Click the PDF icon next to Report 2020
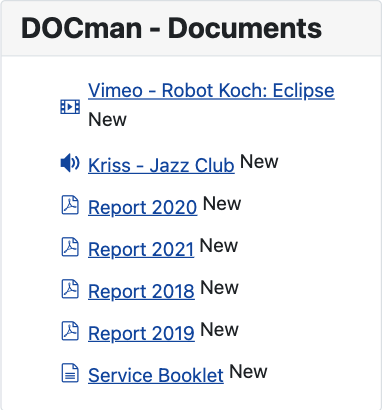Viewport: 382px width, 410px height. point(70,205)
